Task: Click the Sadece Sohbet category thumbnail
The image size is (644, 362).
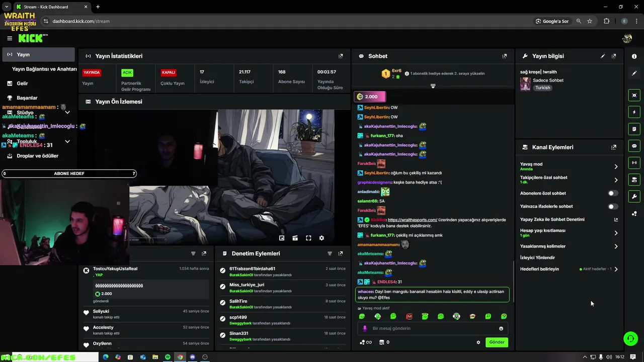Action: coord(525,84)
